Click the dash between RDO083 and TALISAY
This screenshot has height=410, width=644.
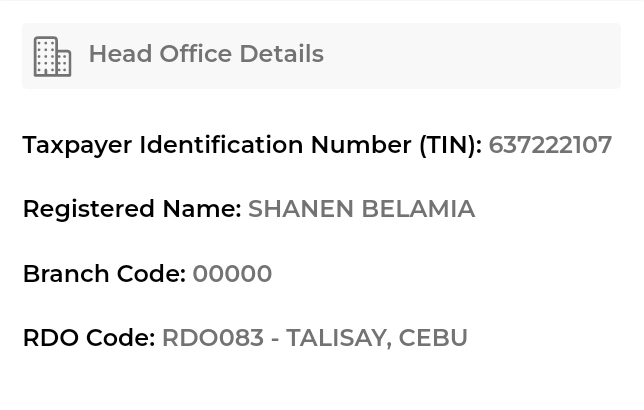coord(275,338)
